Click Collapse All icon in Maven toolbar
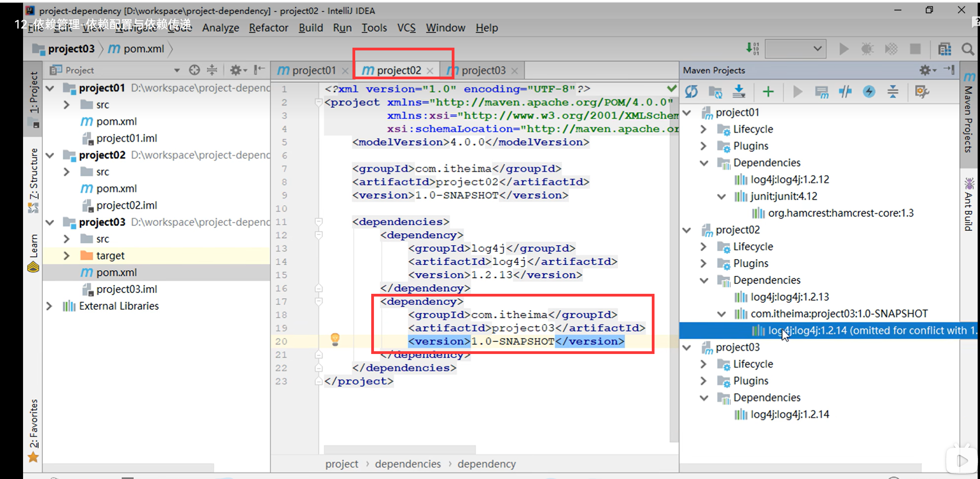The height and width of the screenshot is (479, 980). 893,92
